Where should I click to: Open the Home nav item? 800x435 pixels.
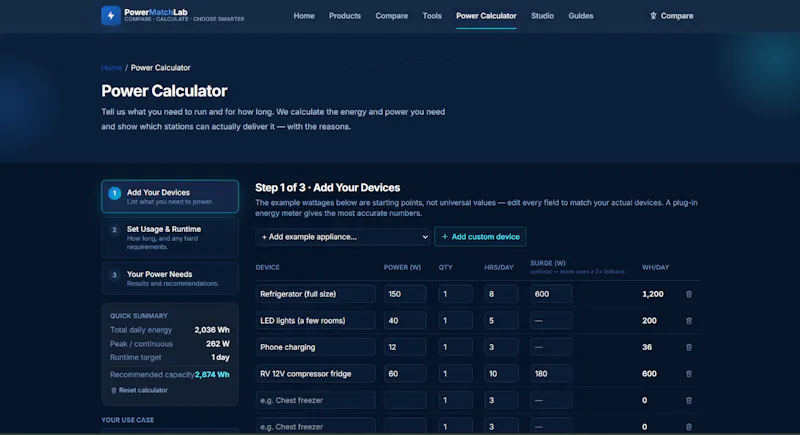304,16
